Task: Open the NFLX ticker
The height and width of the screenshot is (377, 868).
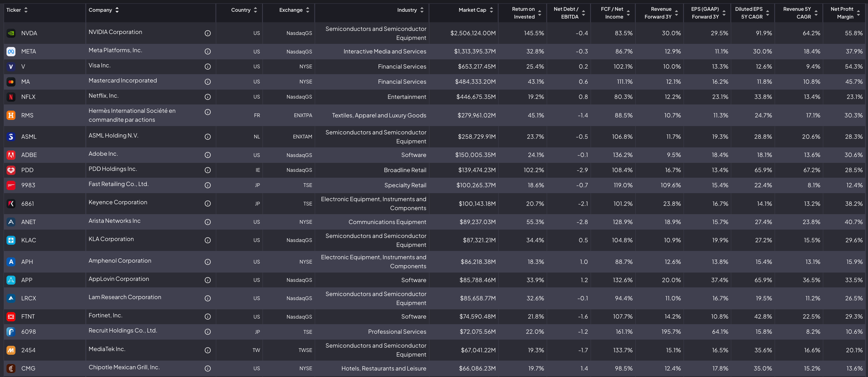Action: click(x=28, y=97)
